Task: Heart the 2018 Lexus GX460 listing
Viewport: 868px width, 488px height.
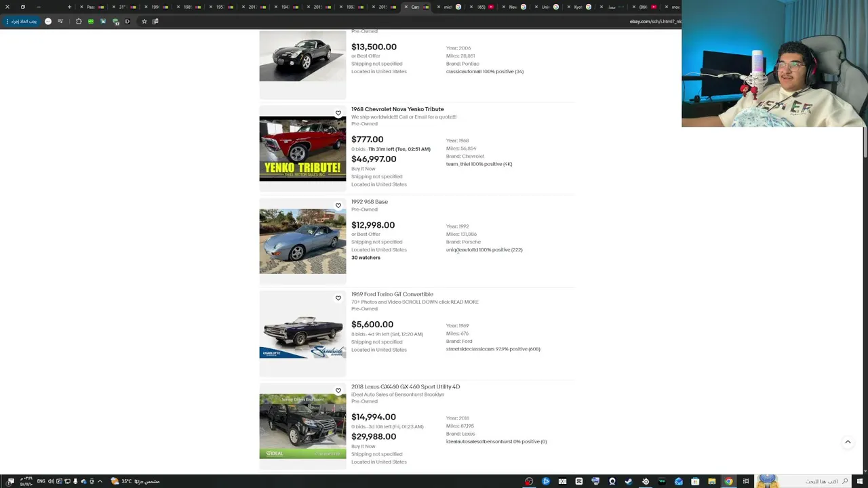Action: click(338, 390)
